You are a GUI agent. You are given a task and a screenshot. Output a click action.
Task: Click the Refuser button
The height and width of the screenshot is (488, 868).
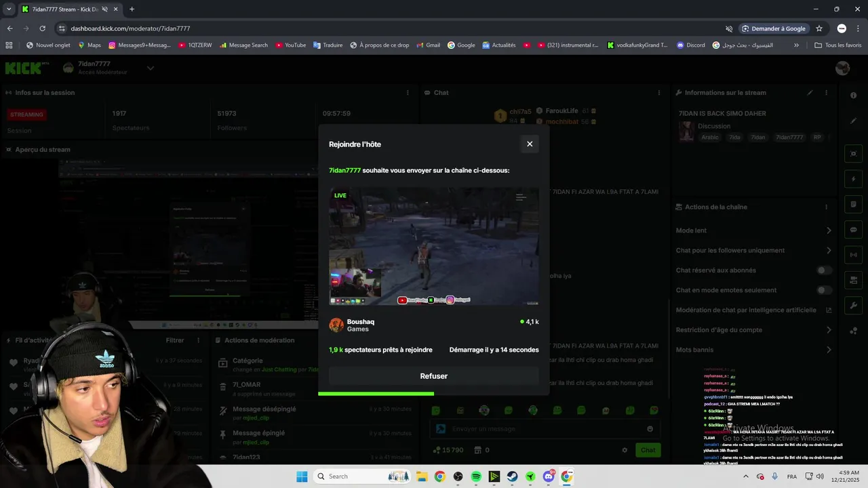click(x=434, y=376)
